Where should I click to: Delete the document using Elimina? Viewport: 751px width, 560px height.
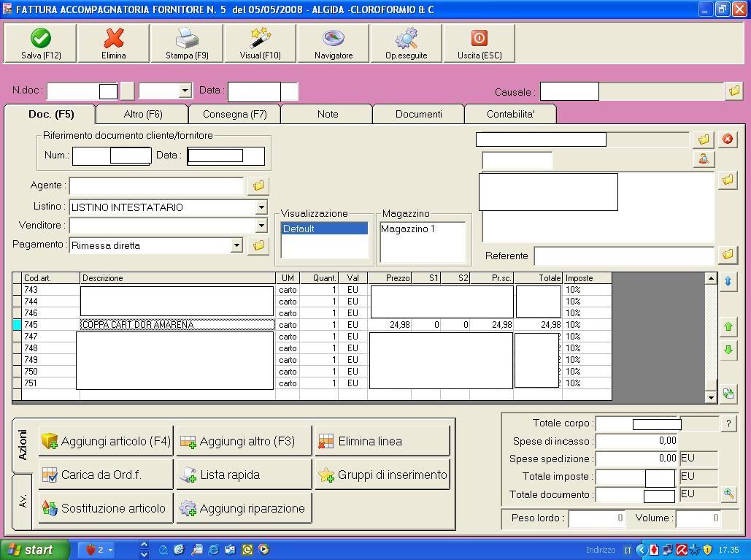114,44
